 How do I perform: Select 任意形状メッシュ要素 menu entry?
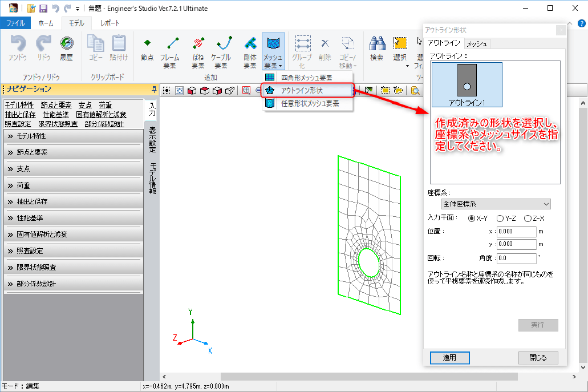point(307,103)
